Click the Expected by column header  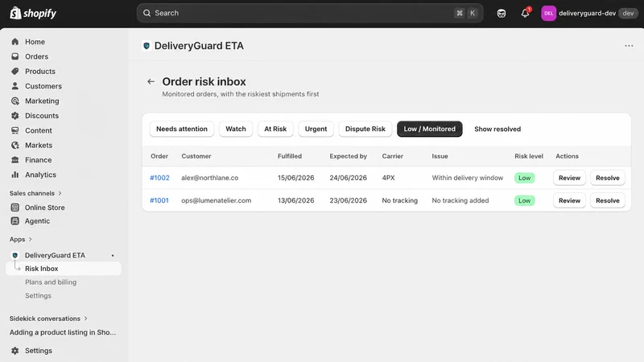(x=349, y=156)
